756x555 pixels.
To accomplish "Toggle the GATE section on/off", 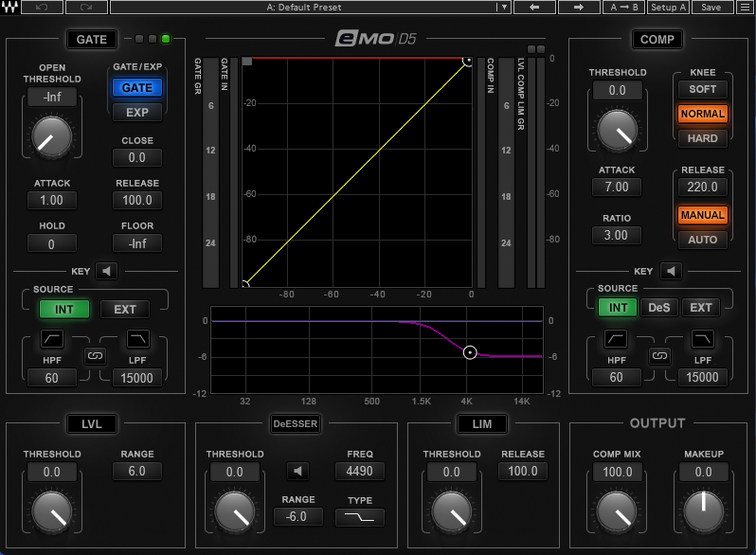I will click(x=92, y=40).
